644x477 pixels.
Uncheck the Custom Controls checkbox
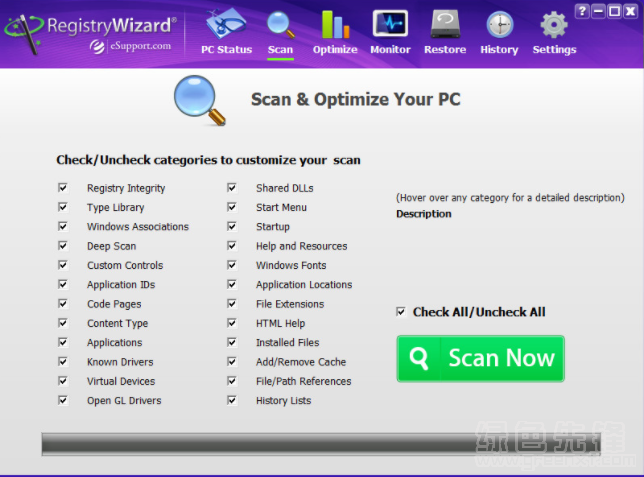[63, 265]
